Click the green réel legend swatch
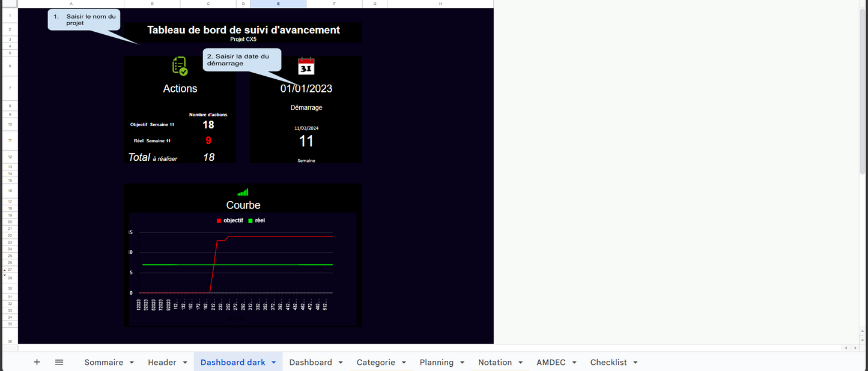868x371 pixels. (250, 221)
